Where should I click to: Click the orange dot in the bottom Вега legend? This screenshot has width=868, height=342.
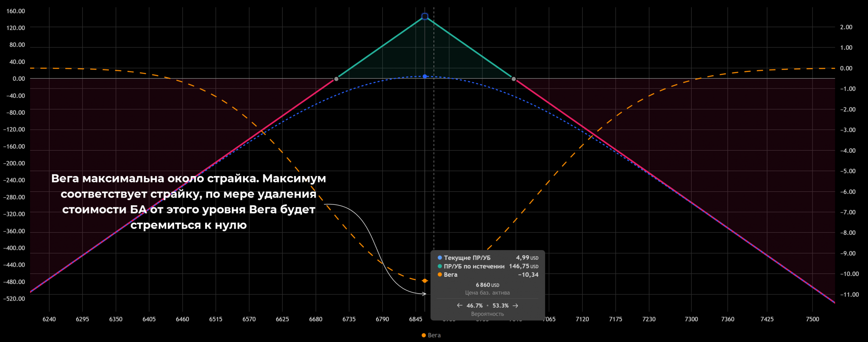[x=423, y=335]
